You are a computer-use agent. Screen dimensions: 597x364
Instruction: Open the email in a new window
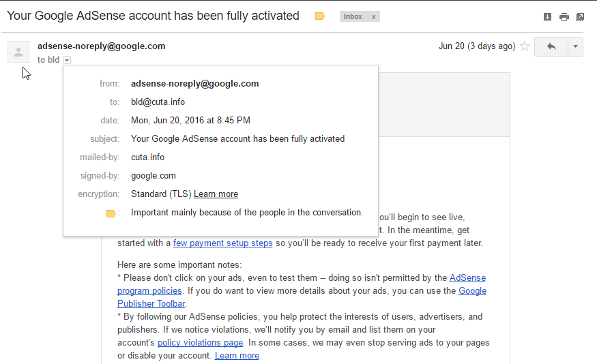click(x=580, y=17)
